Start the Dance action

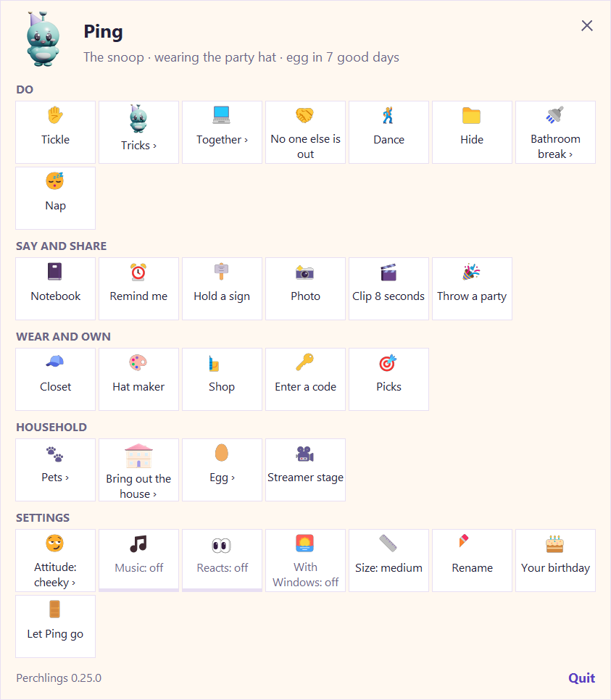tap(388, 132)
